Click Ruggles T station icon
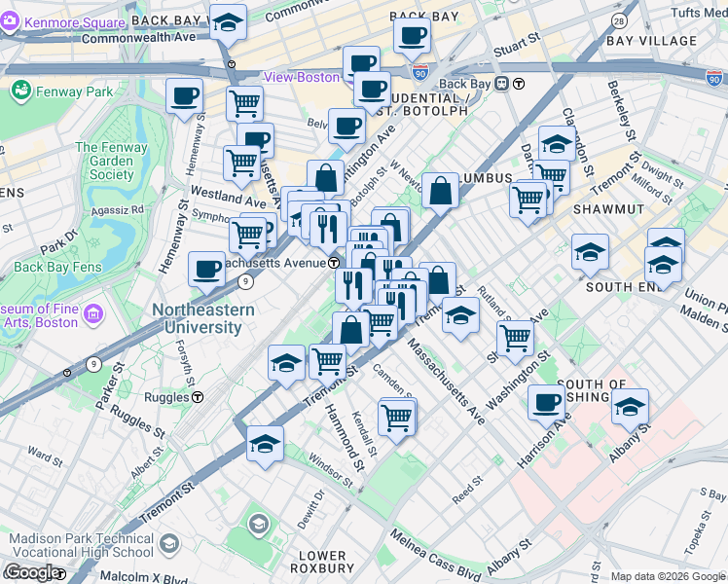 click(199, 397)
